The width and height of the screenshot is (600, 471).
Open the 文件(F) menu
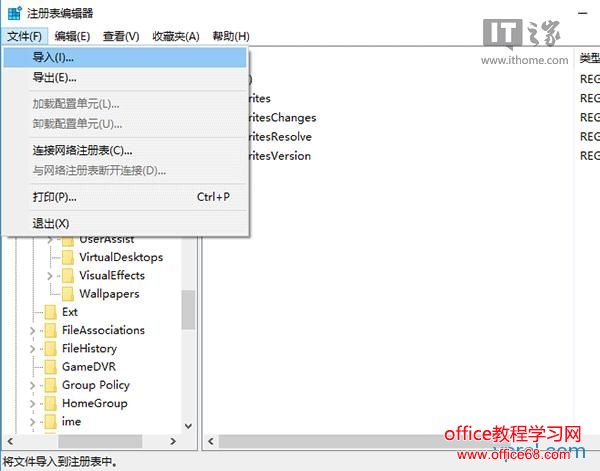[x=24, y=36]
